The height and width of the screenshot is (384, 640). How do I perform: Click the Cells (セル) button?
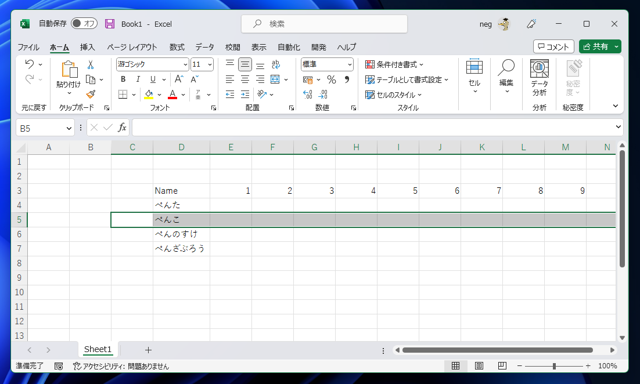(474, 76)
